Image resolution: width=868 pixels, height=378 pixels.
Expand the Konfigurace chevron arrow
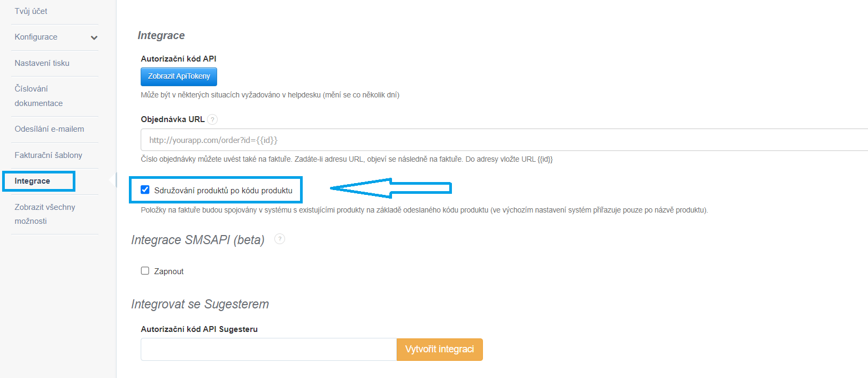point(94,37)
